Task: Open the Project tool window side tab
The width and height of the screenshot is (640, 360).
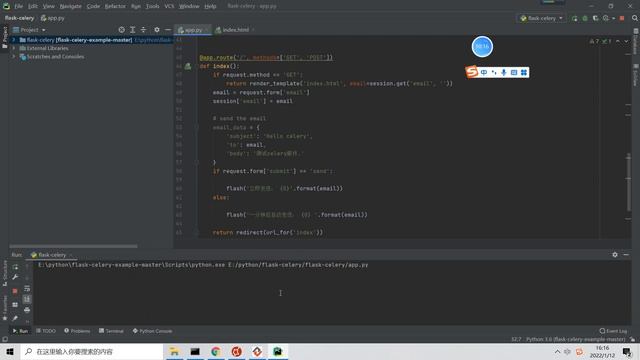Action: pyautogui.click(x=4, y=38)
